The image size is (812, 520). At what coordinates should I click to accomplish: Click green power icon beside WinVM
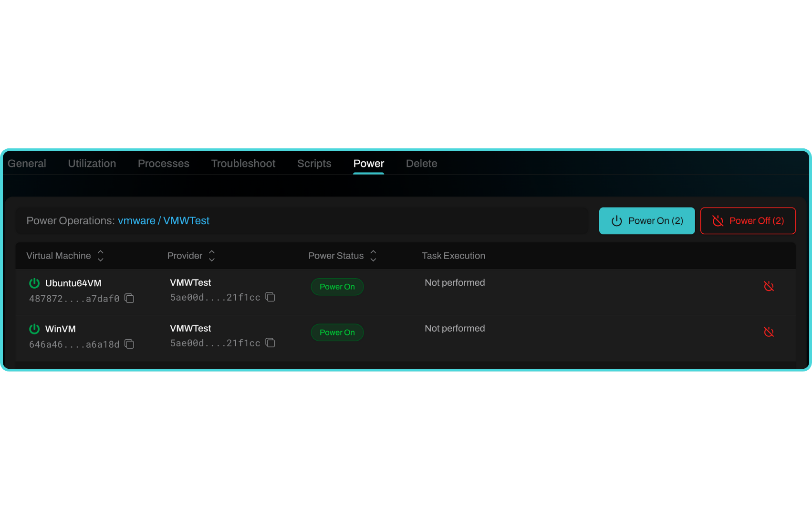34,329
